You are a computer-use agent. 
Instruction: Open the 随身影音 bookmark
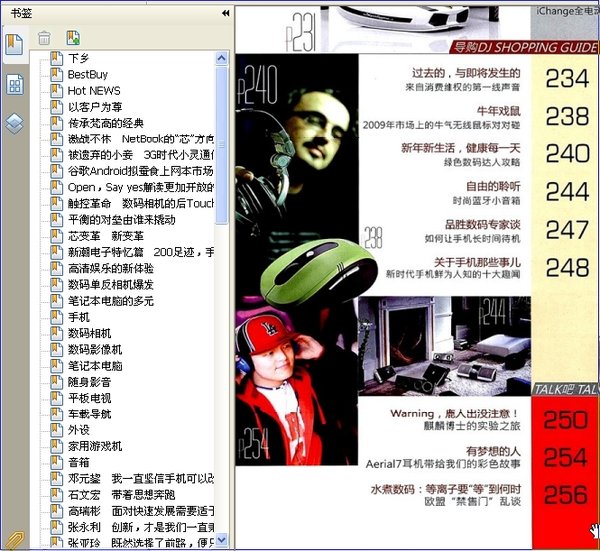pos(90,381)
